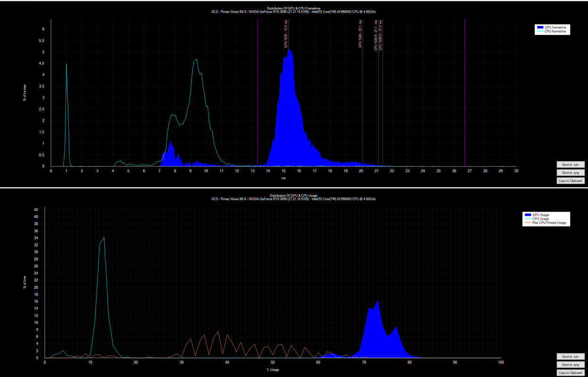Click the hardware subtitle under the frametime chart title
The image size is (588, 377).
point(294,11)
